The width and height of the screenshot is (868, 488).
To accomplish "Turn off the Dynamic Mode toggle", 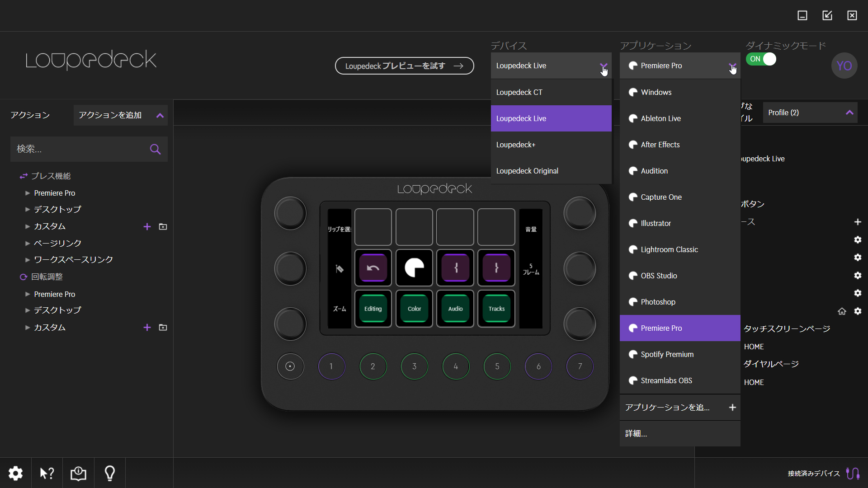I will coord(761,59).
